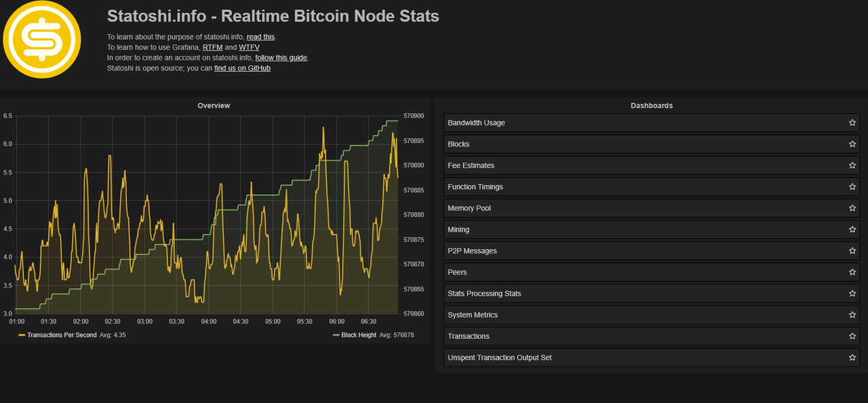Screen dimensions: 868x403
Task: Open the Unspent Transaction Output Set dashboard
Action: [652, 358]
